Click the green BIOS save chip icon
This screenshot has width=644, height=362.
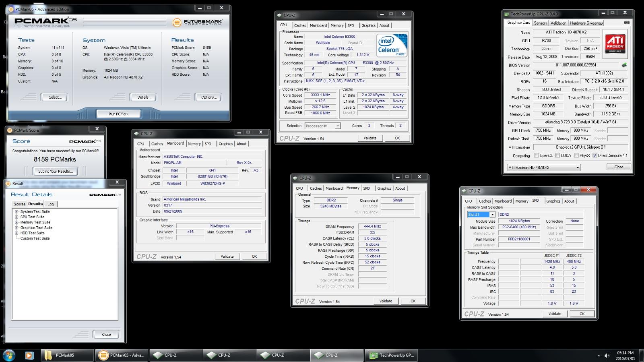click(x=624, y=65)
